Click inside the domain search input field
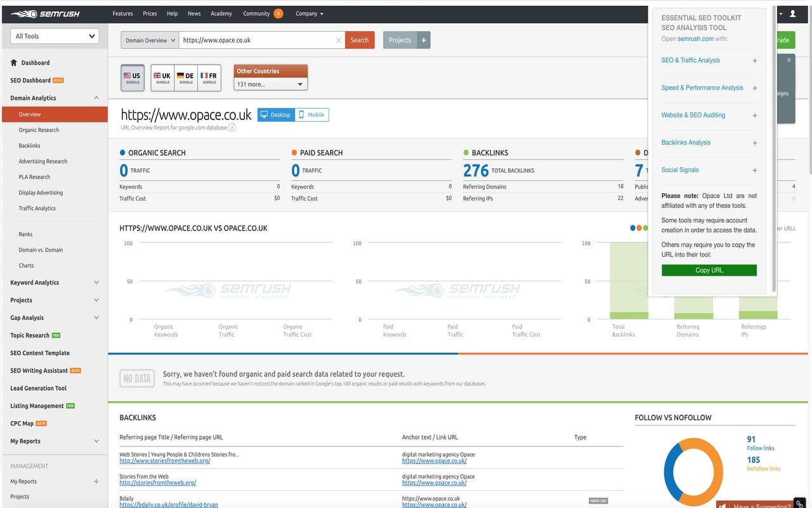 (254, 39)
